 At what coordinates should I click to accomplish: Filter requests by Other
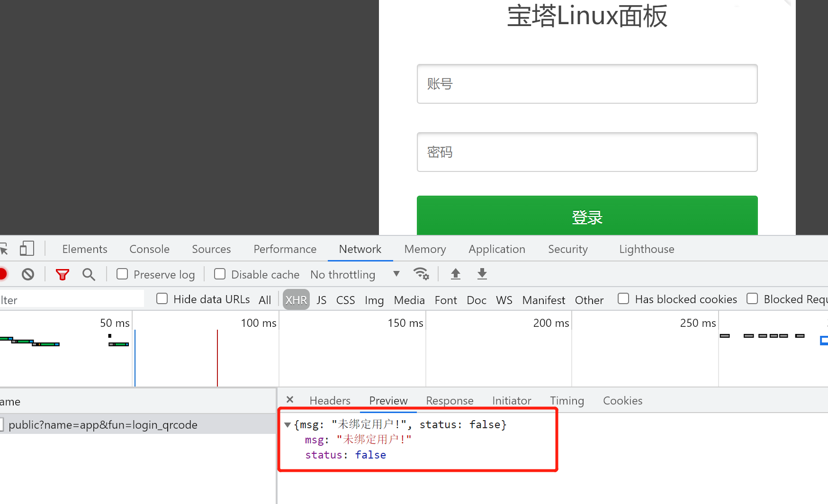coord(589,300)
